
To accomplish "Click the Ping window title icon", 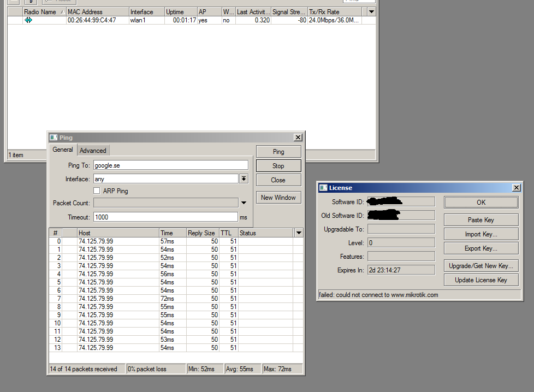I will tap(54, 138).
